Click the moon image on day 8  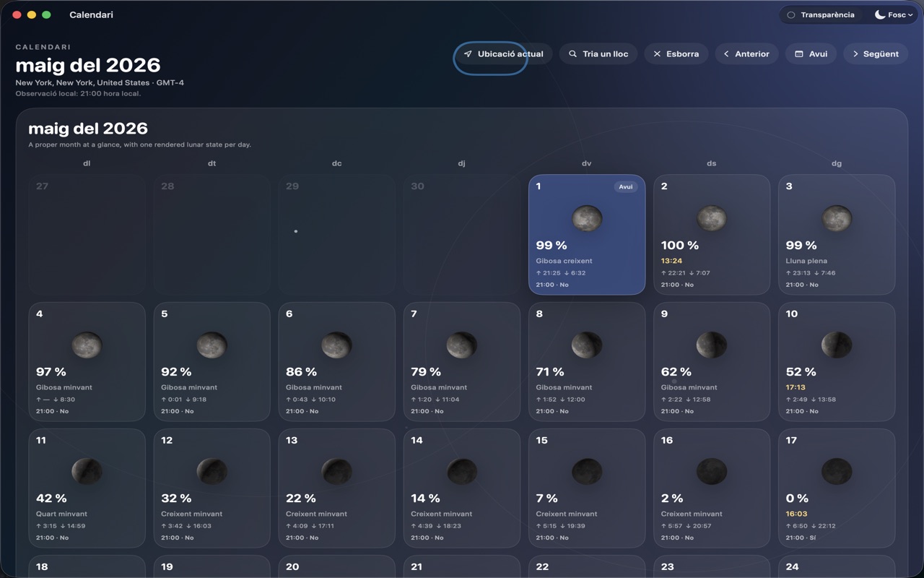(587, 345)
